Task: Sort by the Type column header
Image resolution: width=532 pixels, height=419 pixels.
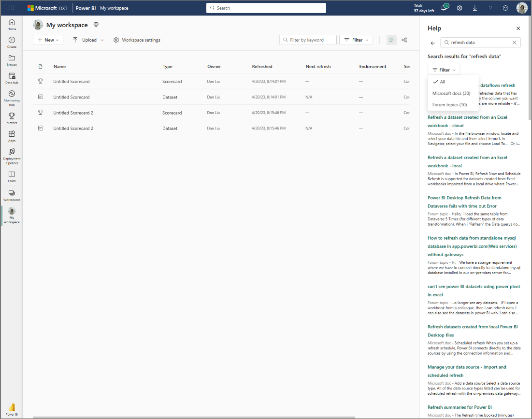Action: (167, 67)
